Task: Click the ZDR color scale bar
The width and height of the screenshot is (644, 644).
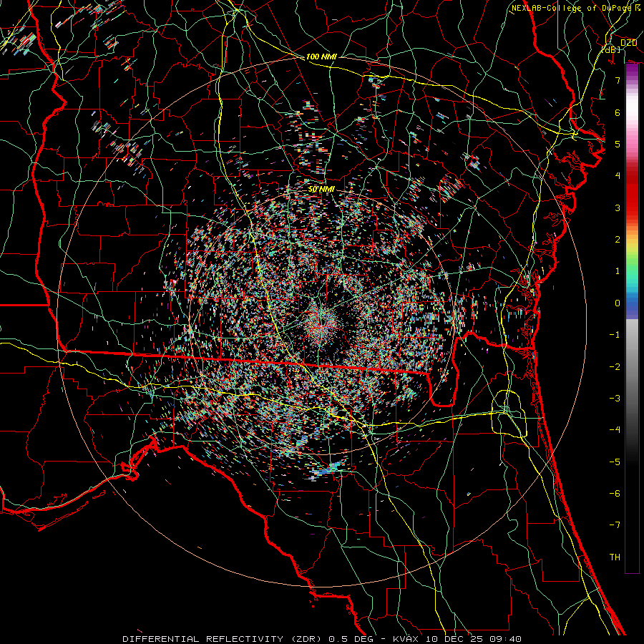Action: click(632, 318)
